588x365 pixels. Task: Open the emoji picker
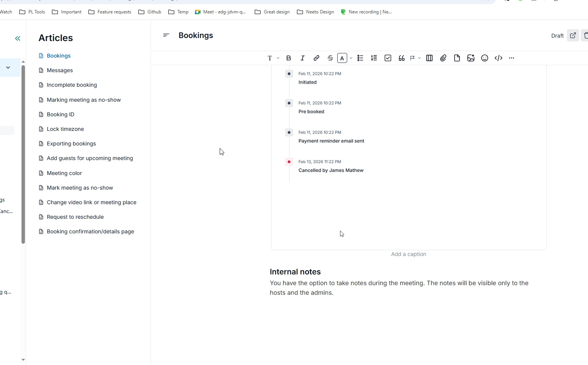[x=485, y=58]
